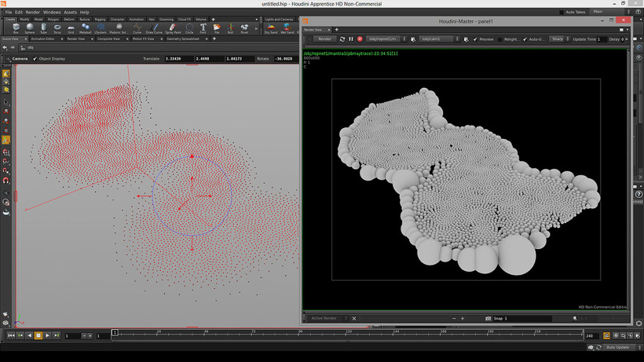The width and height of the screenshot is (644, 362).
Task: Click the Font shelf tool
Action: (203, 28)
